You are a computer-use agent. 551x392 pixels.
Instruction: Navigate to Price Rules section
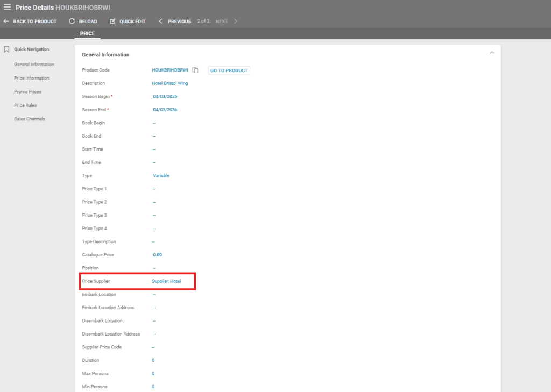tap(25, 105)
